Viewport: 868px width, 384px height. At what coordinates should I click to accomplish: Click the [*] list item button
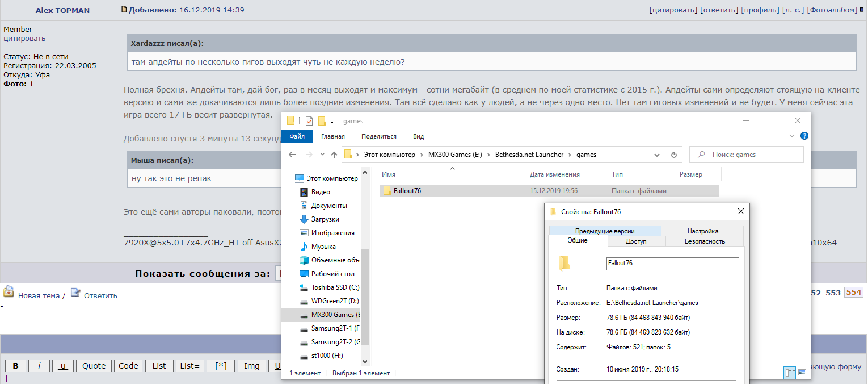pos(221,366)
